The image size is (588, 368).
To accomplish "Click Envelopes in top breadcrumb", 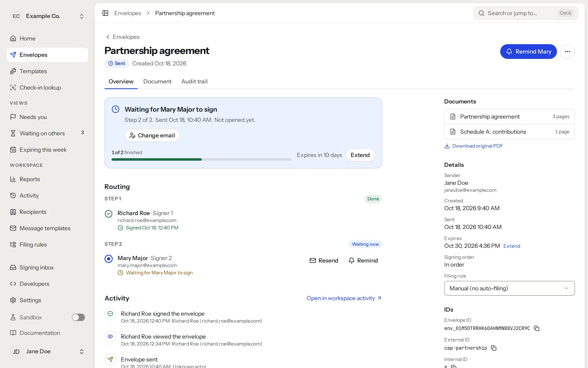I will click(x=128, y=13).
